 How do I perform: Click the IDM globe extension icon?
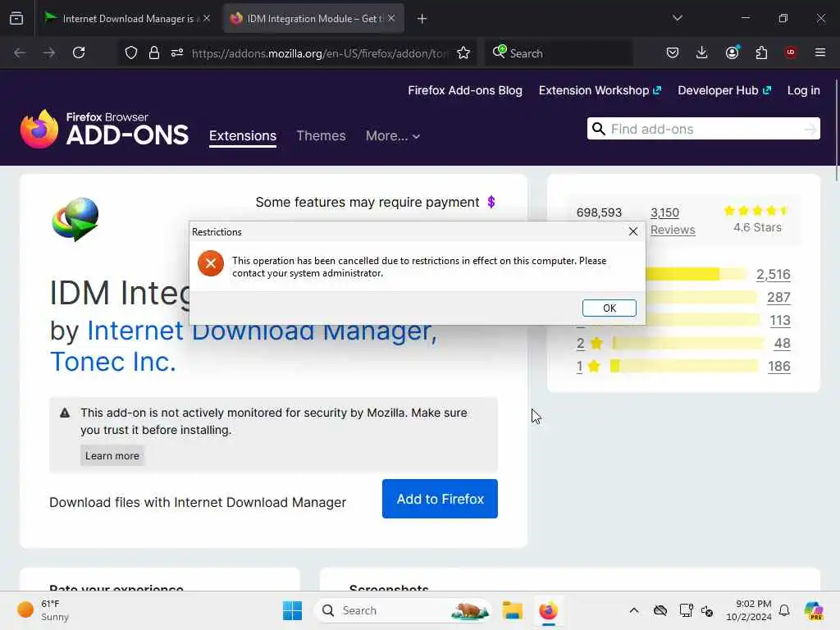point(75,219)
